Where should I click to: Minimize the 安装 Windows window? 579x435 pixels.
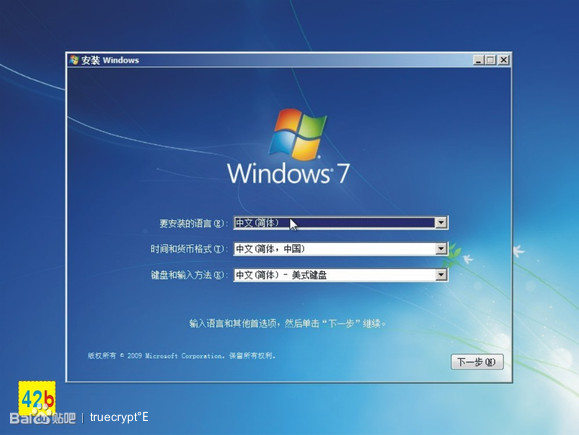coord(479,60)
